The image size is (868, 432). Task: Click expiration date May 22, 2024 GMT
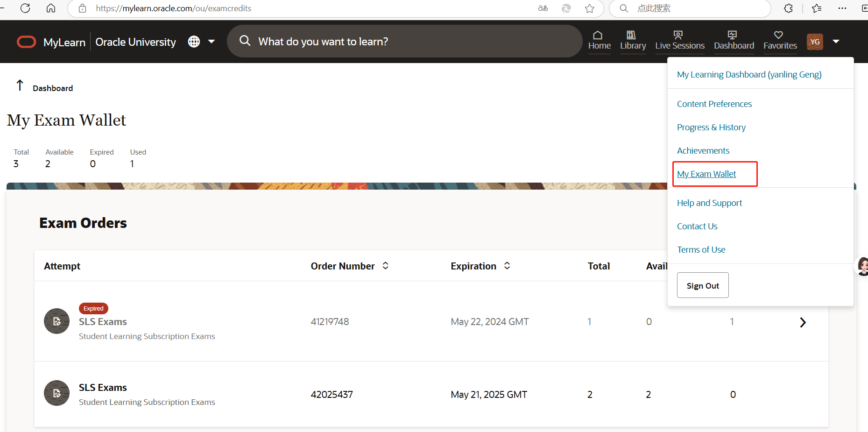(490, 322)
